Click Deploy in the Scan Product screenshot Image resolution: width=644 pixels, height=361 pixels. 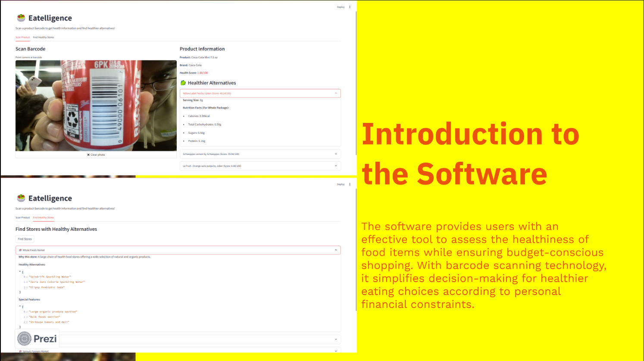[x=341, y=7]
